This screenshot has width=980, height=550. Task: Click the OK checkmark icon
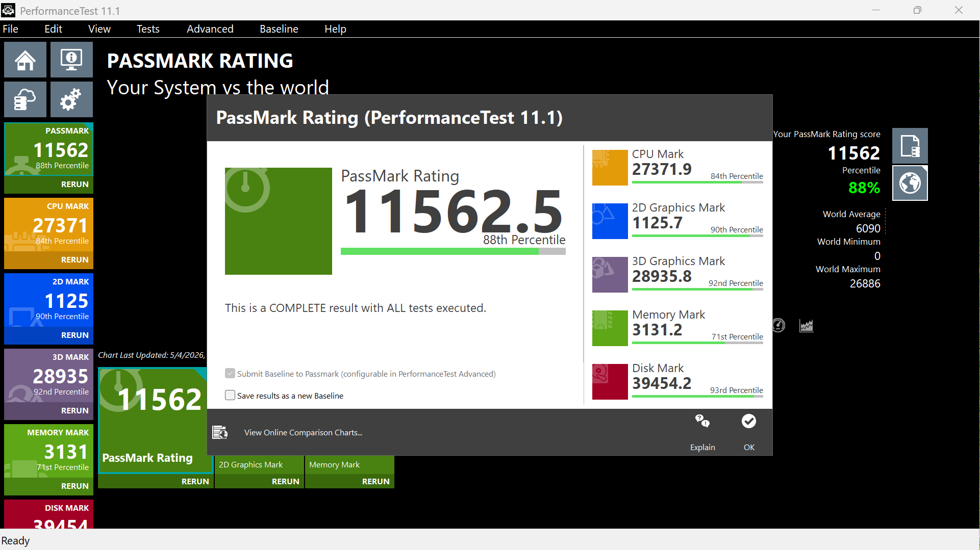[x=749, y=421]
